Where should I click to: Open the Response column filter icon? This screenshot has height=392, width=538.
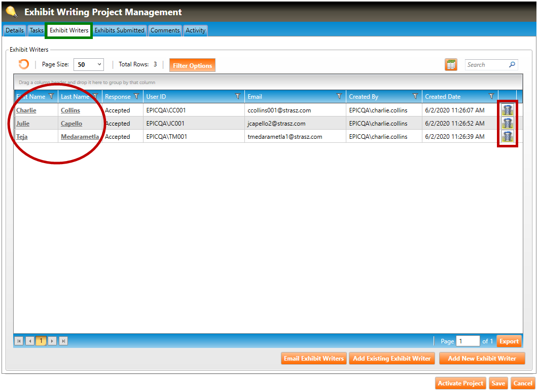[x=136, y=96]
